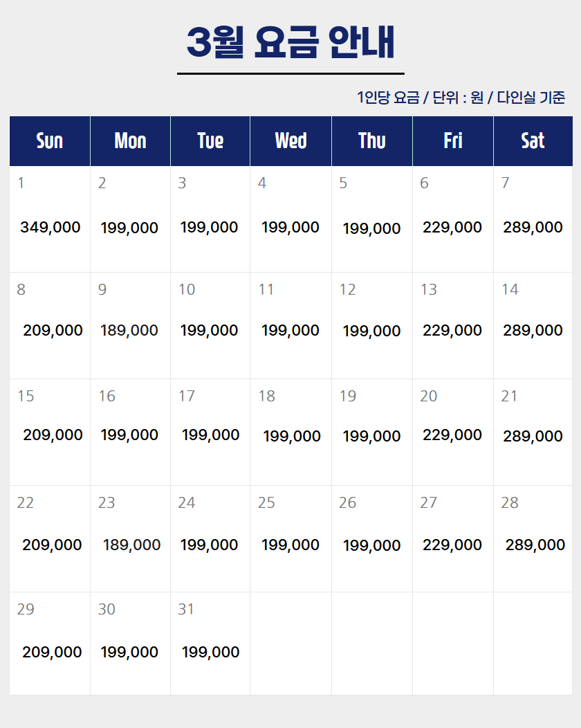Image resolution: width=581 pixels, height=728 pixels.
Task: Select March 31 in the last row
Action: click(210, 644)
